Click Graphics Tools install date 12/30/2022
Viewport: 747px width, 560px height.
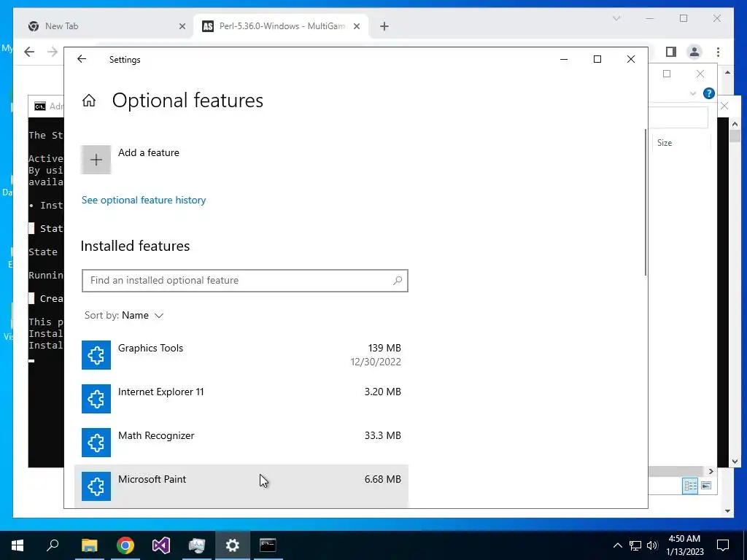(x=376, y=362)
